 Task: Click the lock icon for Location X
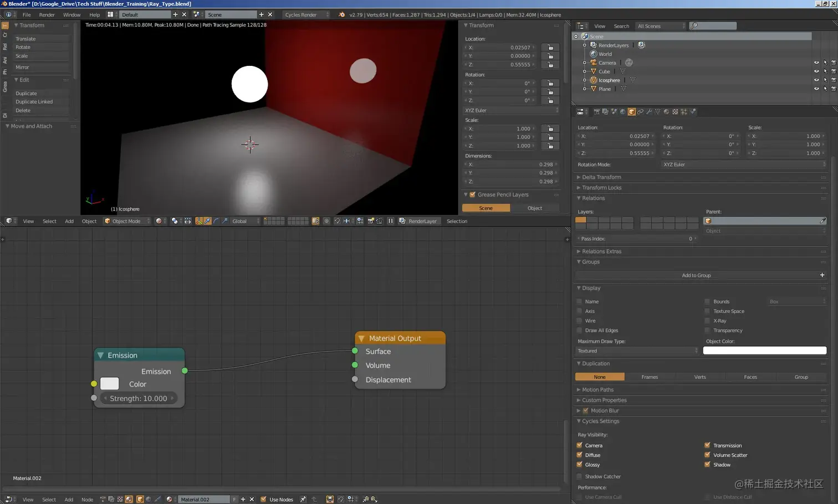(x=550, y=48)
